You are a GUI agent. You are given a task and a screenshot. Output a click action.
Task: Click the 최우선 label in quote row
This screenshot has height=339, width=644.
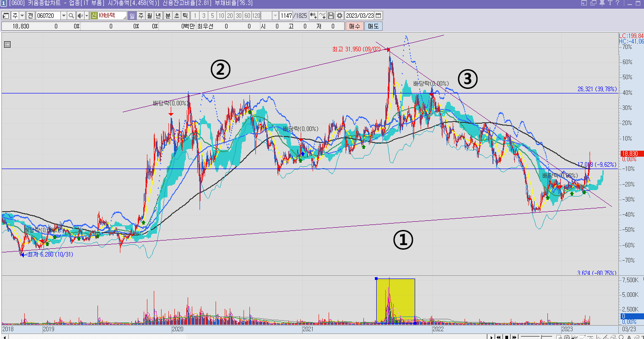pyautogui.click(x=205, y=26)
